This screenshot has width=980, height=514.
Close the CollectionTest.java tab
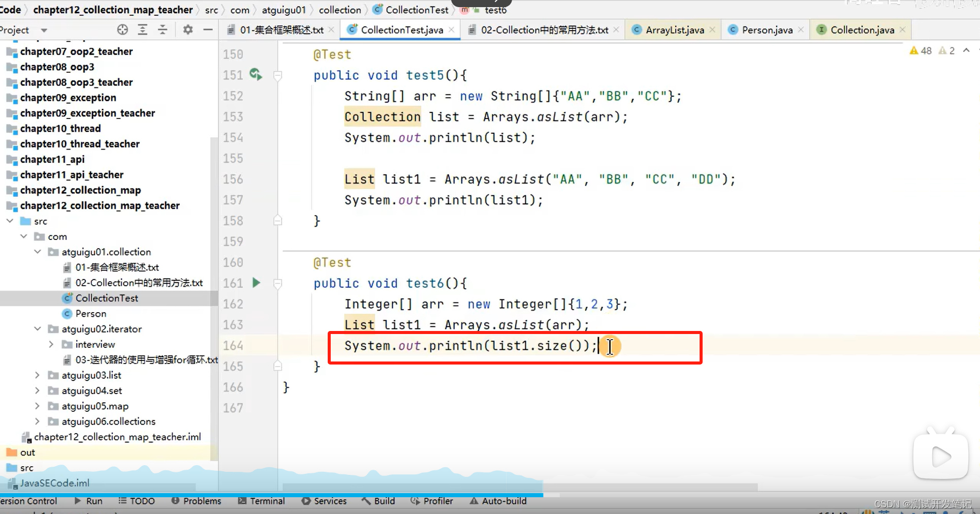[x=452, y=30]
